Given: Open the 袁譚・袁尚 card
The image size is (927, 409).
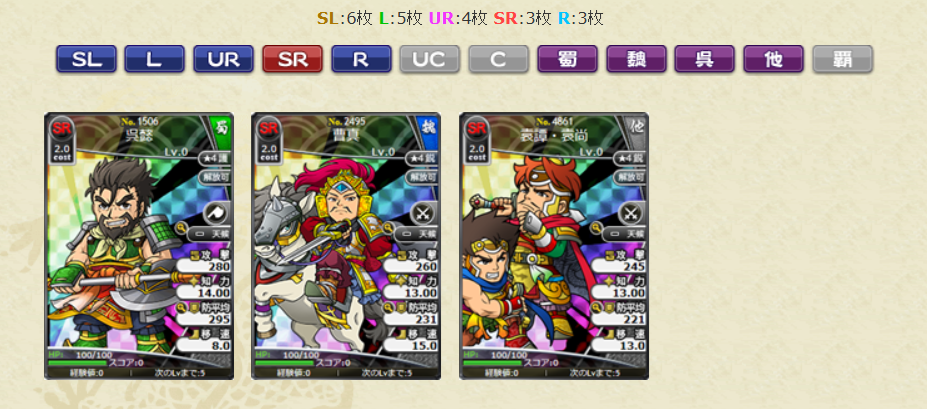Looking at the screenshot, I should coord(554,246).
